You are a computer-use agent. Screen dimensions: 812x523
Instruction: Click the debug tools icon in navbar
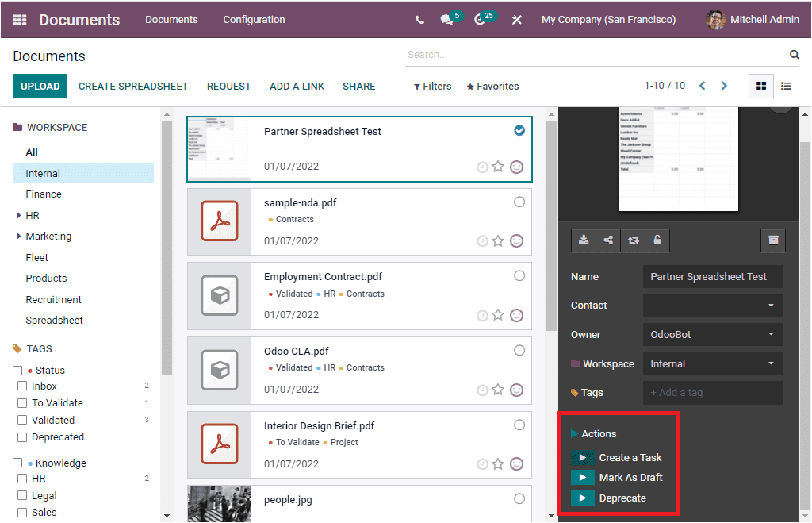click(x=516, y=20)
